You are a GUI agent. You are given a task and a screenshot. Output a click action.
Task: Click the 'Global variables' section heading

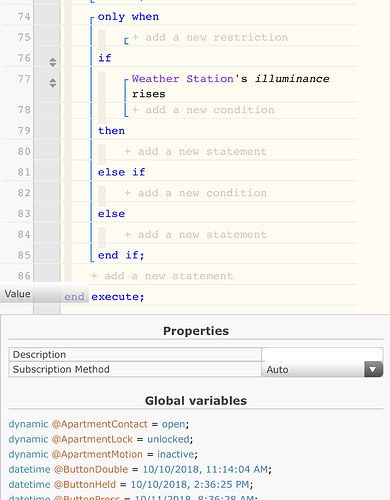click(196, 401)
